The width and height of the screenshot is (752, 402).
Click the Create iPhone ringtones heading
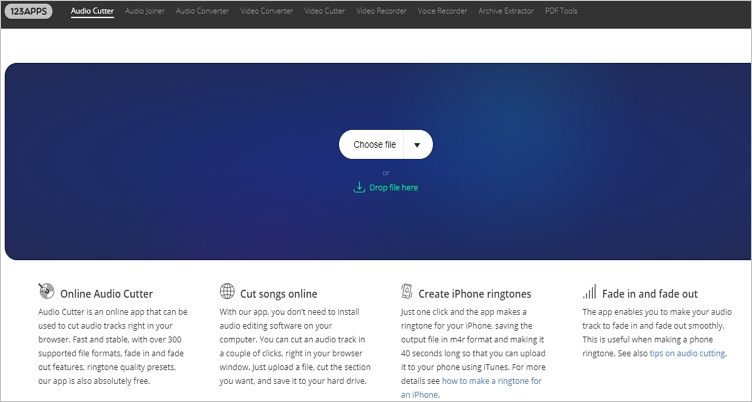pos(475,294)
